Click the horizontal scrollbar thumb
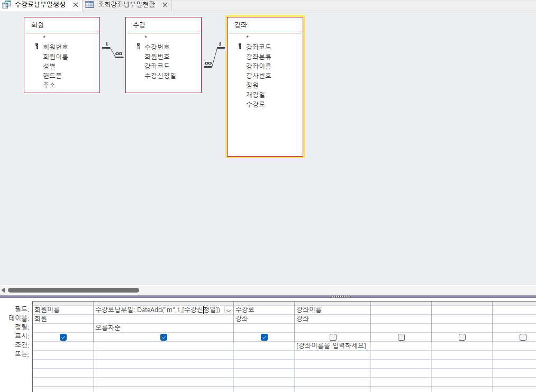The image size is (536, 392). click(73, 290)
